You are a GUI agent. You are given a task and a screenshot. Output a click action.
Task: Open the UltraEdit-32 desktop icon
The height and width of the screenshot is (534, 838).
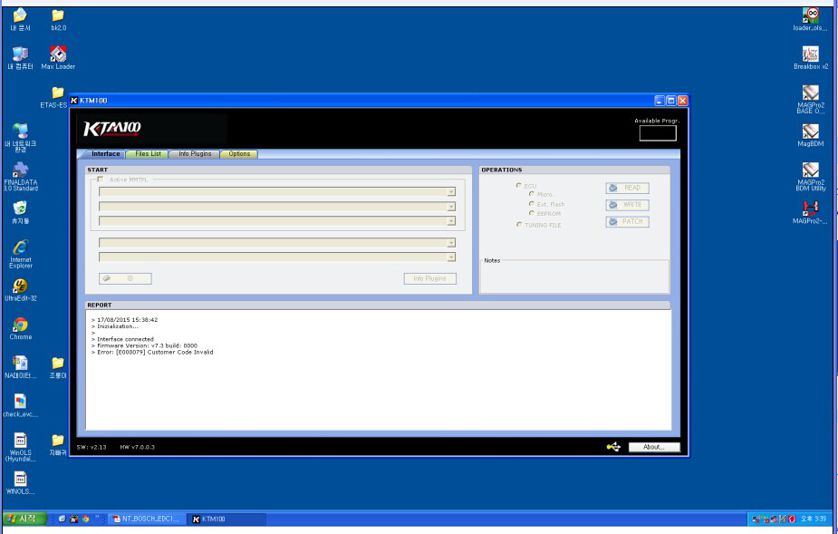pyautogui.click(x=20, y=289)
